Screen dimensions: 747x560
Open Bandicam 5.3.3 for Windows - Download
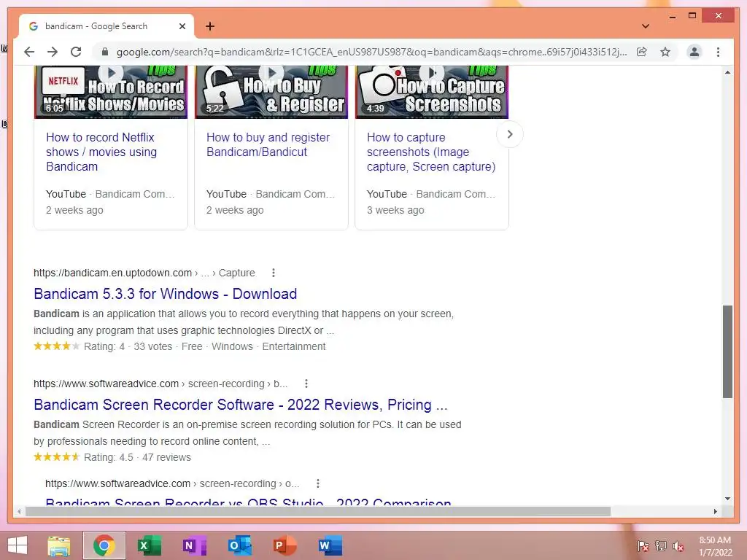click(x=166, y=294)
